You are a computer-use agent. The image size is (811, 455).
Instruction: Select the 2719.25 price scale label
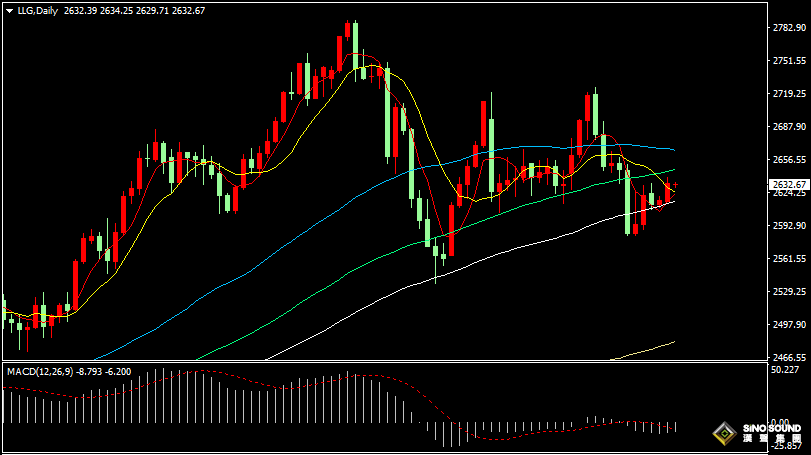(x=789, y=94)
